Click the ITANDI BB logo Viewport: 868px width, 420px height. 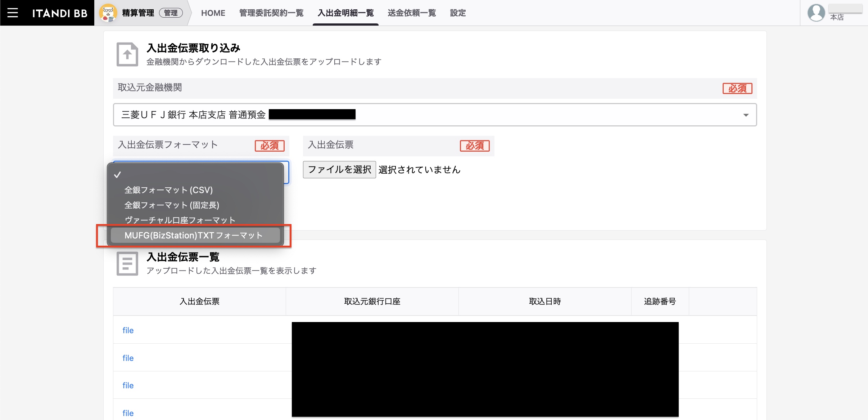point(60,13)
